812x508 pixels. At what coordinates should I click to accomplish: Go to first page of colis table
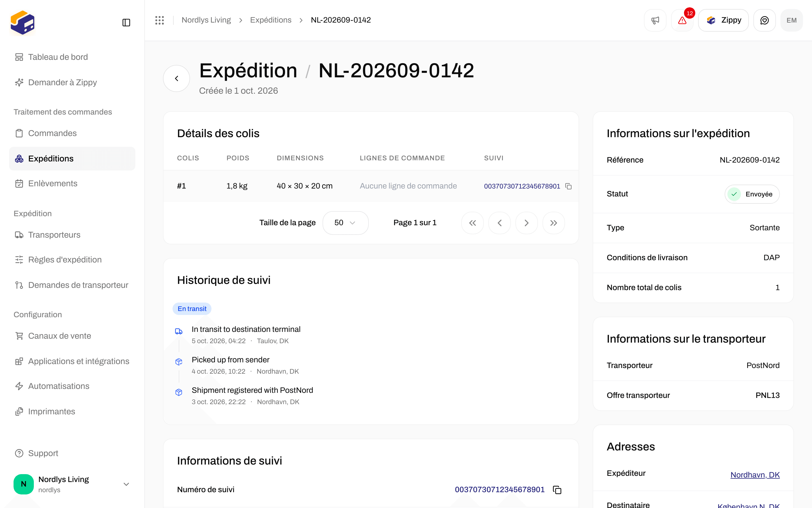click(x=473, y=223)
